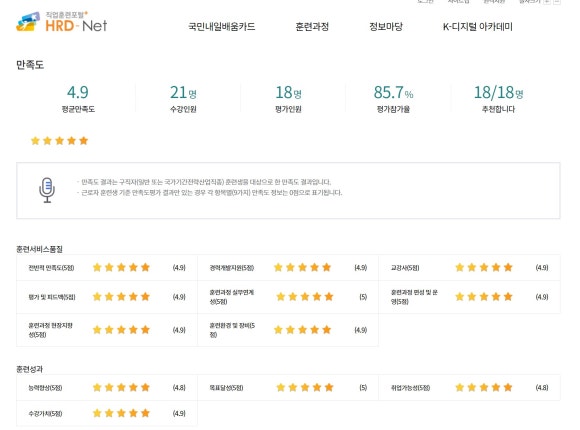580x430 pixels.
Task: Click the 평가인원 label
Action: (x=288, y=109)
